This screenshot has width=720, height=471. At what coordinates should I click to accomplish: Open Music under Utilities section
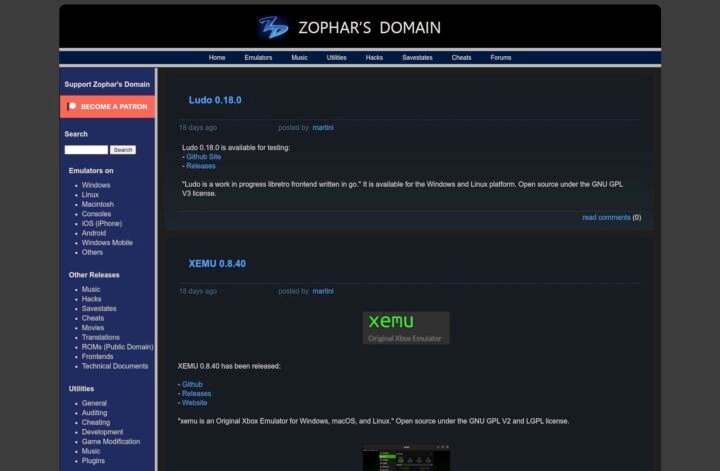pyautogui.click(x=91, y=451)
